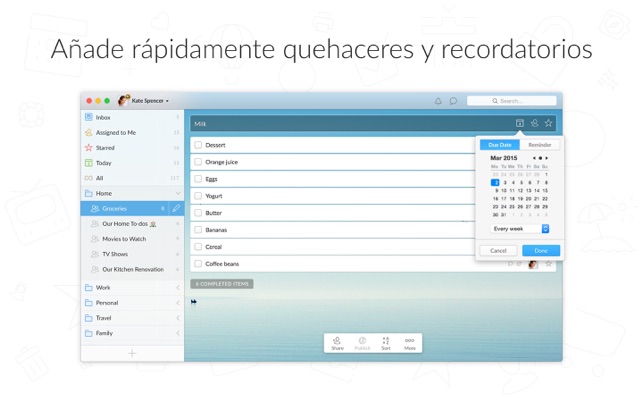The height and width of the screenshot is (402, 643).
Task: Check off the Butter item
Action: coord(198,213)
